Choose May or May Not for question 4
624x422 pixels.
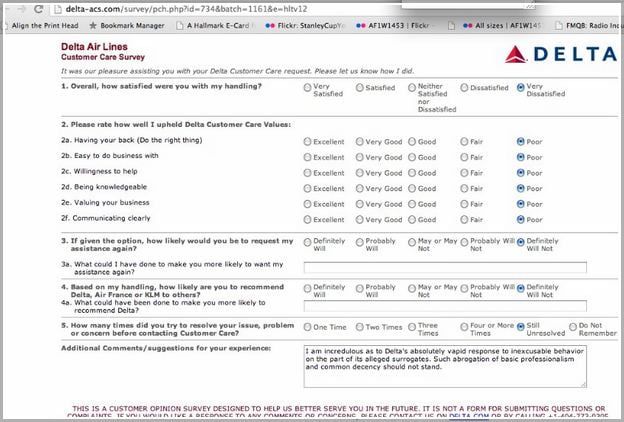pos(412,289)
